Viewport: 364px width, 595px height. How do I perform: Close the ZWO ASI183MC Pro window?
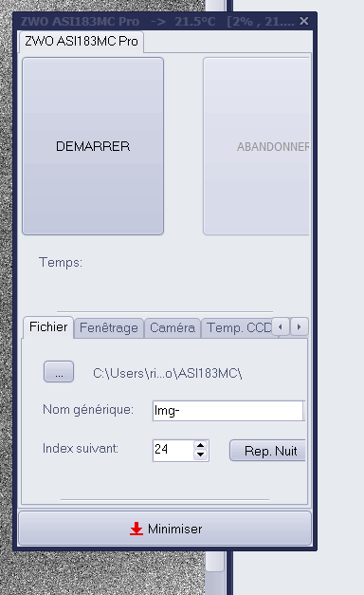click(303, 21)
